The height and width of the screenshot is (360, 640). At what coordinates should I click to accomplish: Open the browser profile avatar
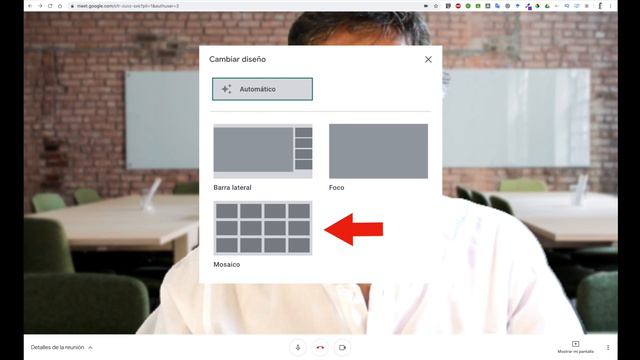(x=600, y=6)
